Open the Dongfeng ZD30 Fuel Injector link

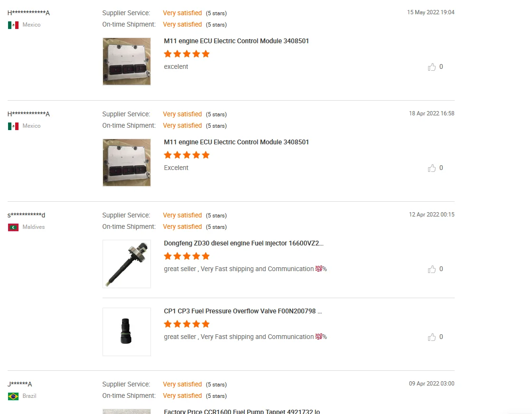tap(243, 244)
